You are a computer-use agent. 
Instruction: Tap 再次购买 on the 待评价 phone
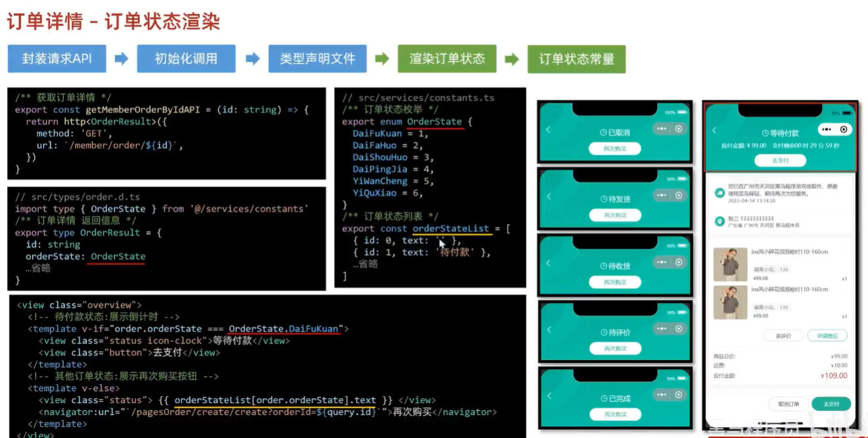(615, 349)
